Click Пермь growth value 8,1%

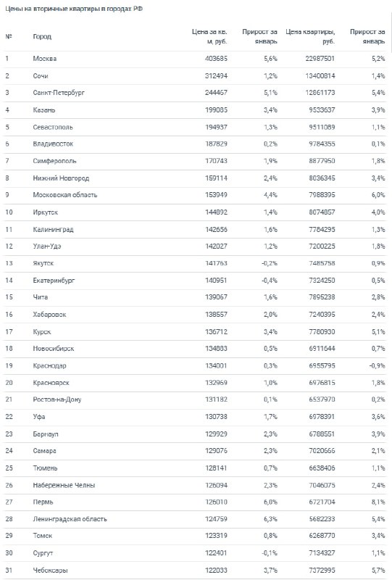click(x=378, y=502)
